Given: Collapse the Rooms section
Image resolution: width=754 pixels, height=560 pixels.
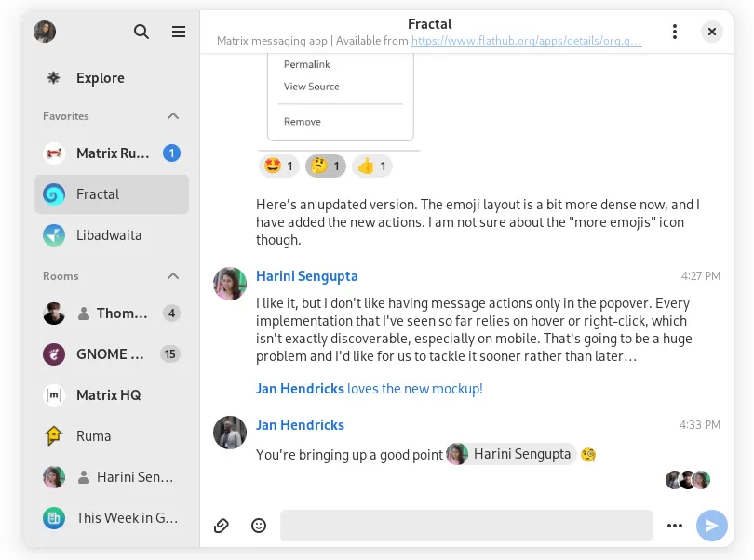Looking at the screenshot, I should click(173, 276).
